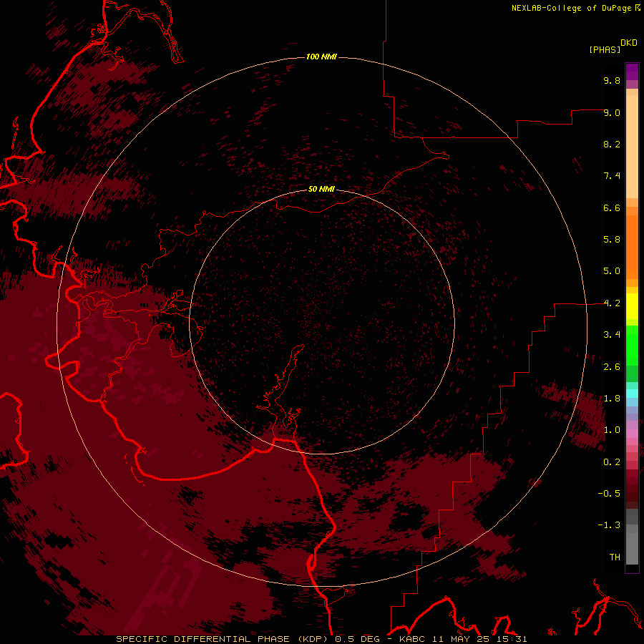
Task: Pick the pink band of the color bar
Action: pyautogui.click(x=632, y=434)
